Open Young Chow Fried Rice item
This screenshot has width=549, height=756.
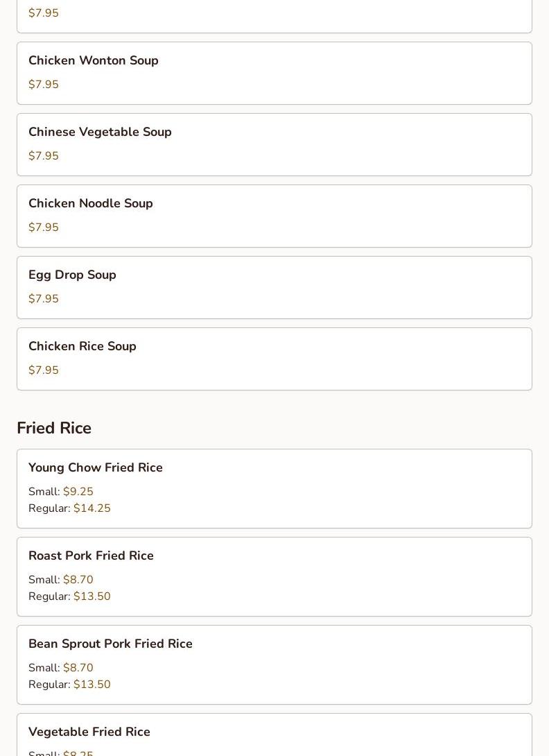96,468
